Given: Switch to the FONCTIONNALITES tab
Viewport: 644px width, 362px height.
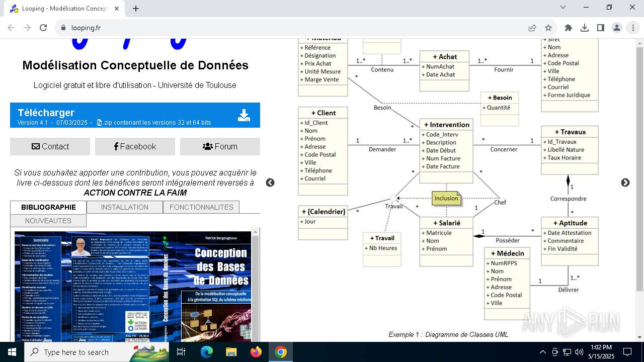Looking at the screenshot, I should tap(201, 207).
